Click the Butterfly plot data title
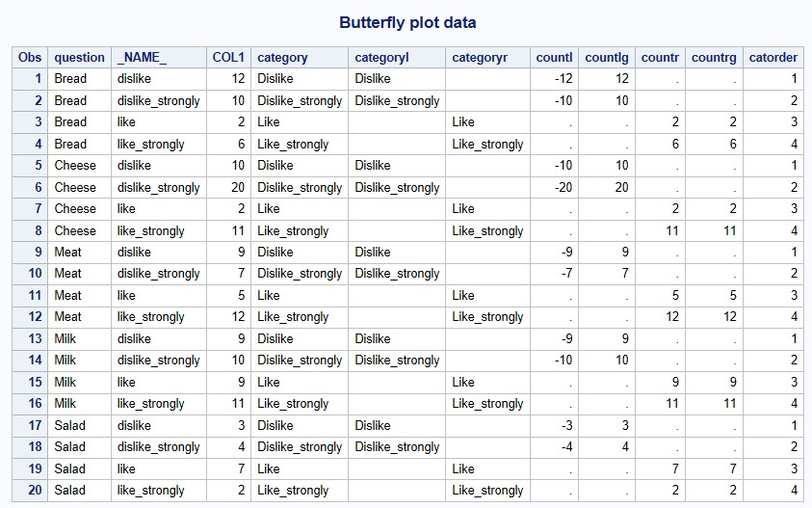 (407, 23)
